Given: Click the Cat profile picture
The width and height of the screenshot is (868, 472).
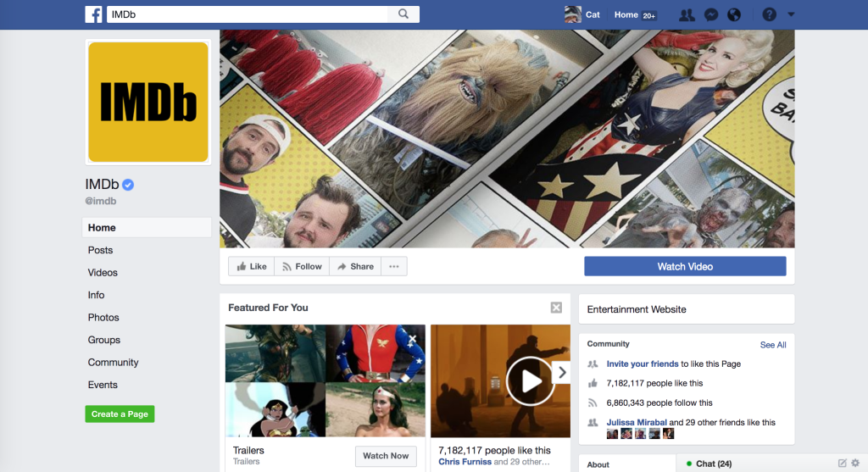Looking at the screenshot, I should click(x=572, y=14).
